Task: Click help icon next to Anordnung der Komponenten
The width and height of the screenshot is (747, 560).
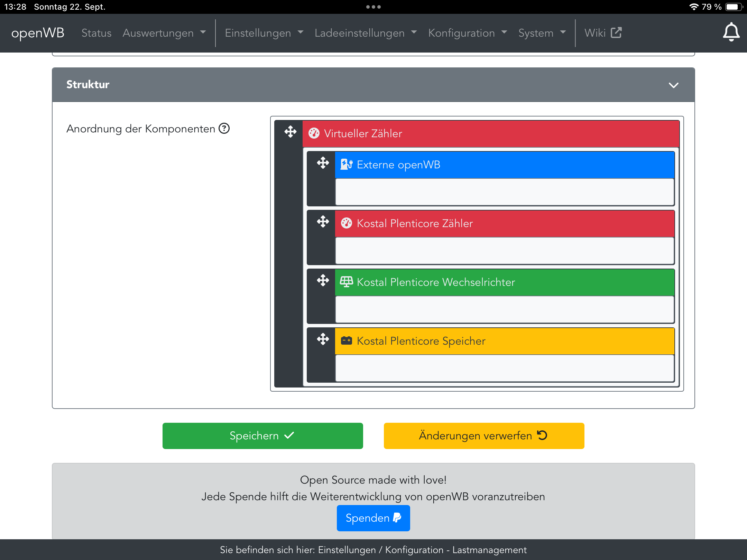Action: click(224, 129)
